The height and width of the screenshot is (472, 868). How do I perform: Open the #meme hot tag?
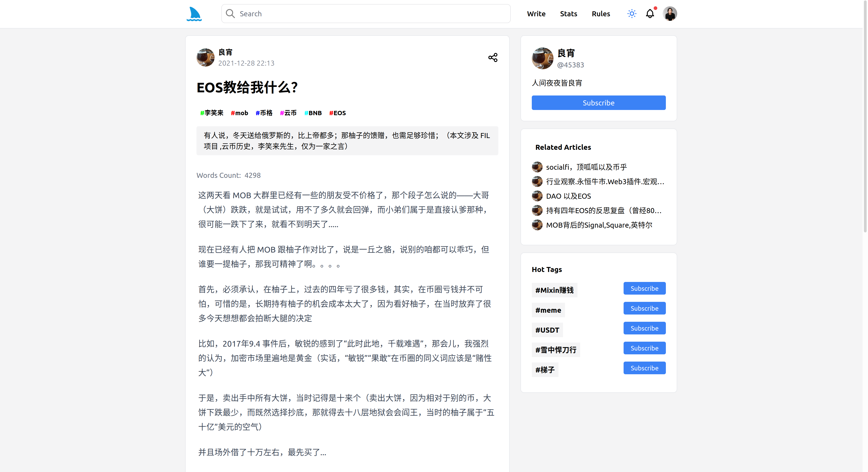[548, 310]
